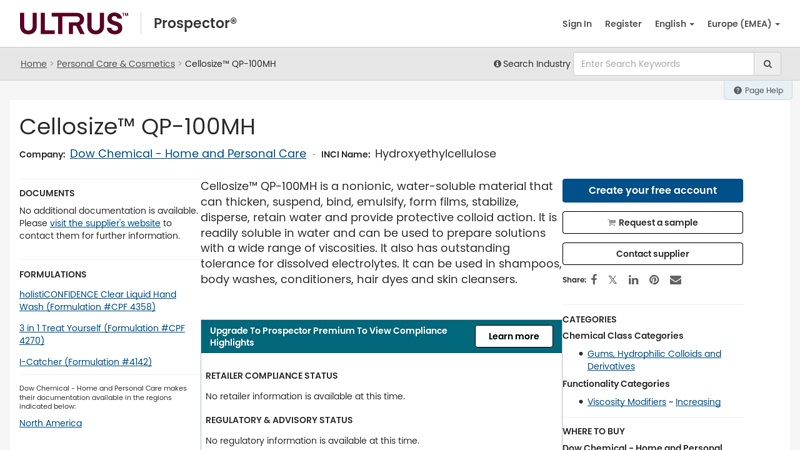Click Learn more about Prospector Premium

(513, 336)
